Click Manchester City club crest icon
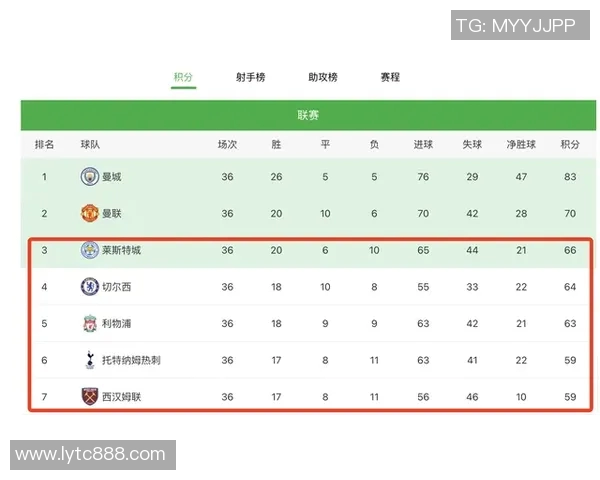This screenshot has width=600, height=480. point(89,177)
